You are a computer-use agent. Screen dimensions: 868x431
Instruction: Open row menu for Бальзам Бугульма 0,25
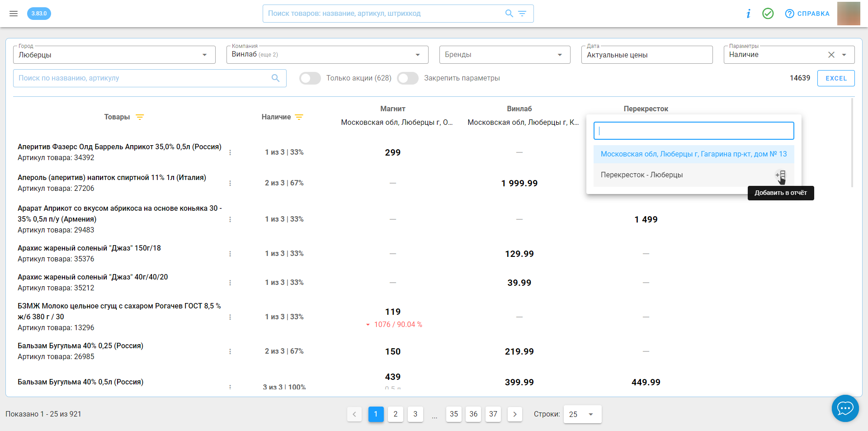point(230,351)
